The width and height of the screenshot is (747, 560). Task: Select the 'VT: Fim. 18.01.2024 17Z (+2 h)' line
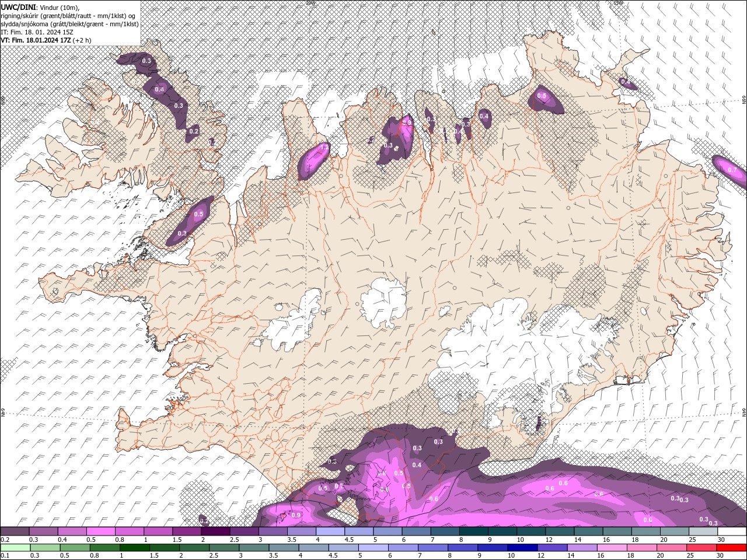click(46, 40)
